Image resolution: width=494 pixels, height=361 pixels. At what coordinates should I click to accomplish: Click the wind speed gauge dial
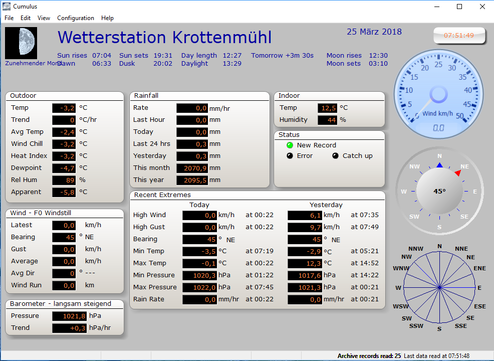438,94
